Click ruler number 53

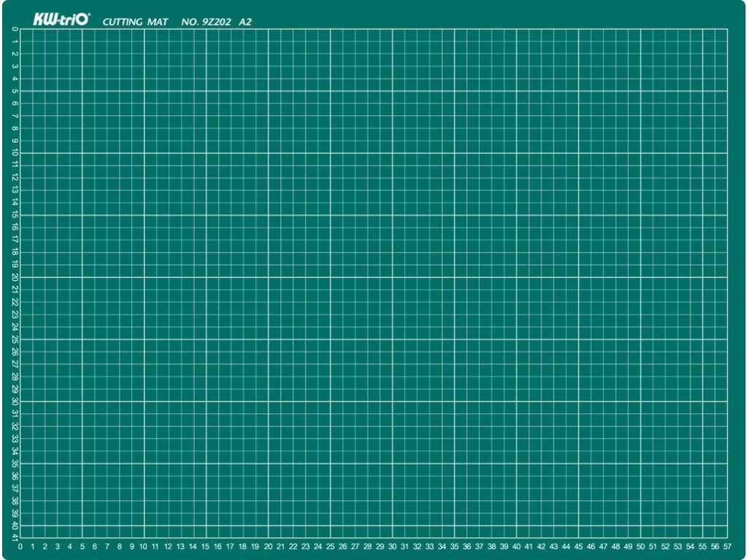click(678, 547)
